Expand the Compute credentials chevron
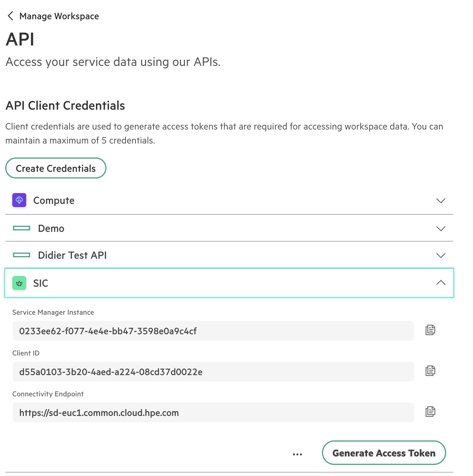Viewport: 473px width, 476px height. 441,201
